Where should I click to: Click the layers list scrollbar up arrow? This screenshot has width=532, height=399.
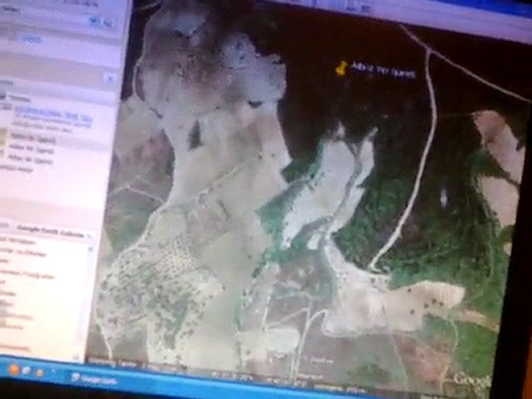(x=90, y=248)
